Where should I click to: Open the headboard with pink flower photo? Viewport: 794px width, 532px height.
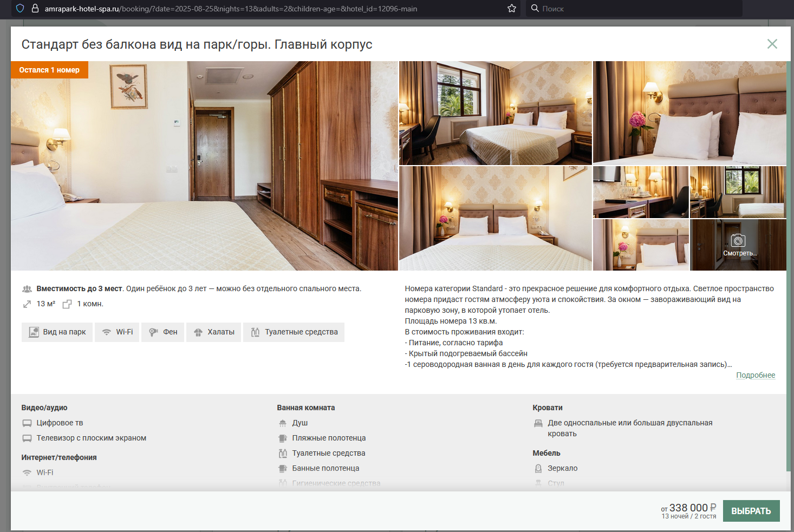(x=689, y=113)
